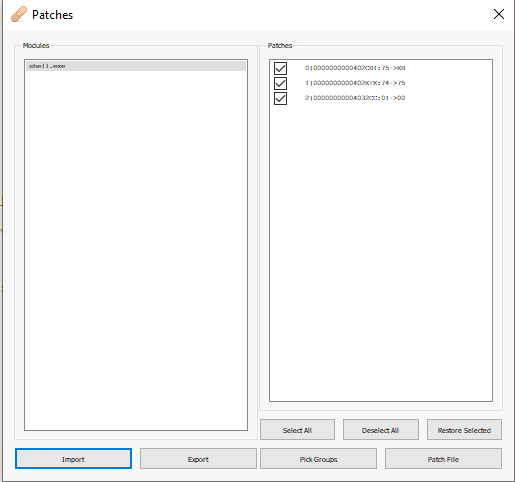
Task: Disable the checkbox for patch 2
Action: coord(280,98)
